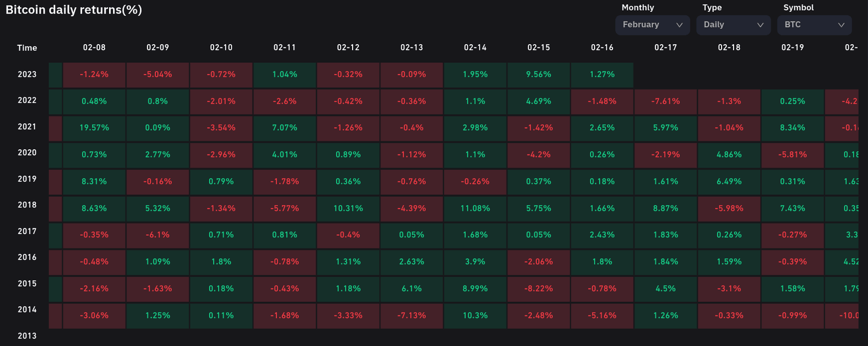Open the Symbol dropdown showing BTC

click(814, 25)
